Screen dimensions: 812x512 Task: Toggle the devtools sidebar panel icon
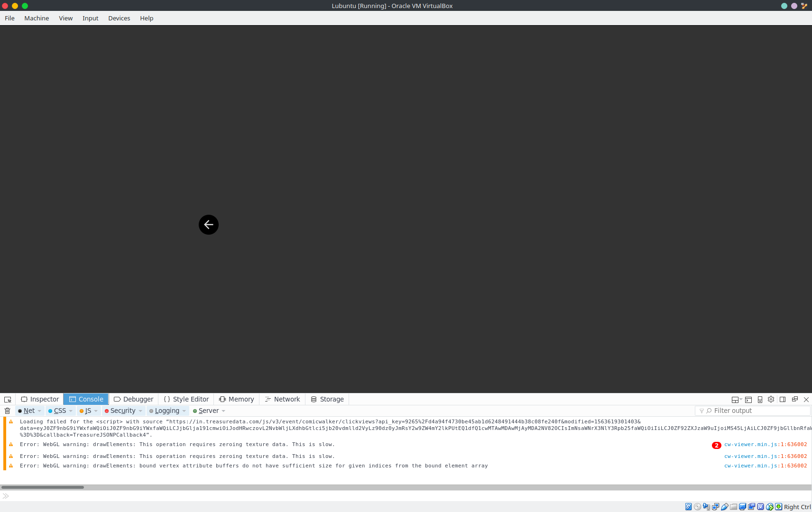click(782, 399)
